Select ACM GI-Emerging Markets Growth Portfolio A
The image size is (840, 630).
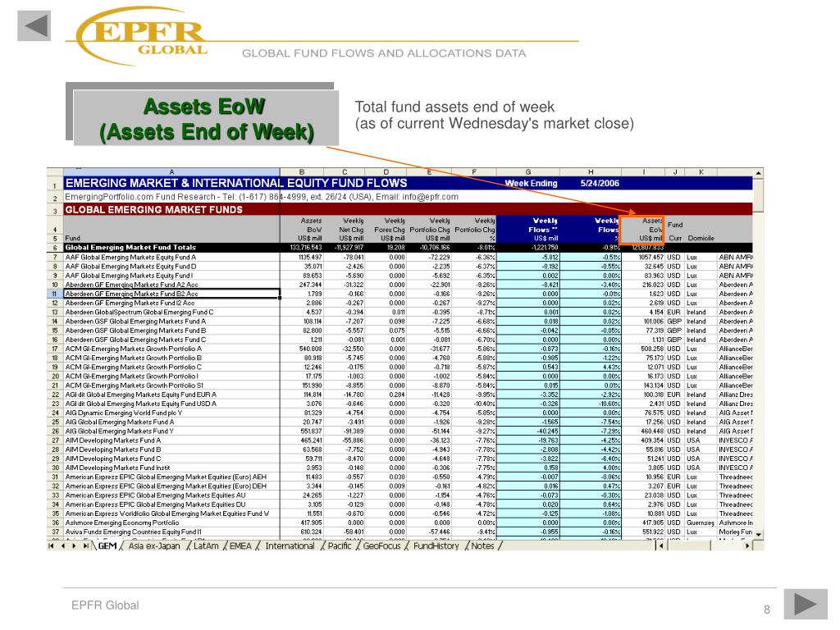coord(134,349)
